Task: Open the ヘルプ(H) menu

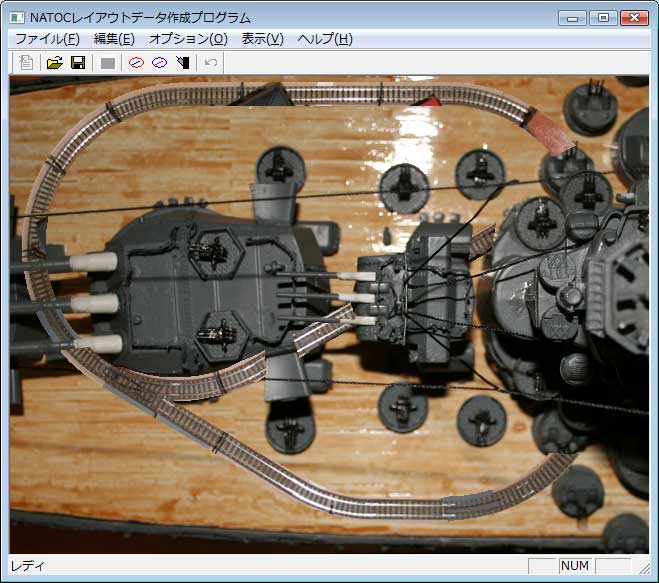Action: pyautogui.click(x=325, y=39)
